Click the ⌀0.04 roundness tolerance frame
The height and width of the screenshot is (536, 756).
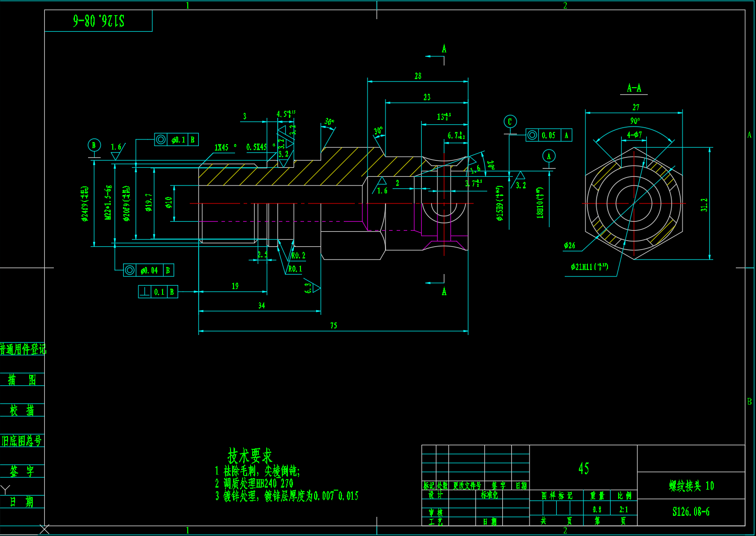(148, 271)
